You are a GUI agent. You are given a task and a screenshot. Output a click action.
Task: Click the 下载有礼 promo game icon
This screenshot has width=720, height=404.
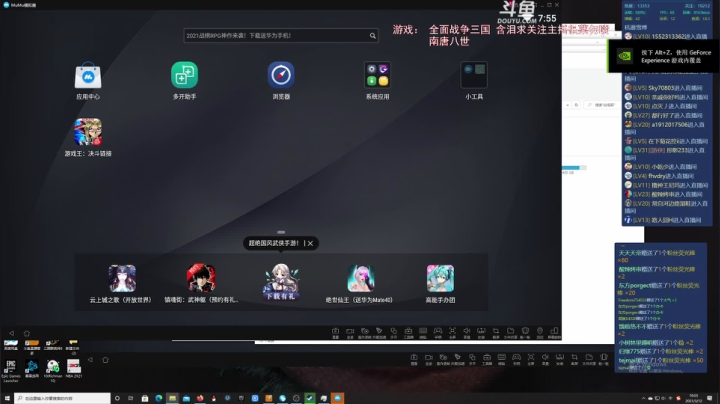[281, 281]
